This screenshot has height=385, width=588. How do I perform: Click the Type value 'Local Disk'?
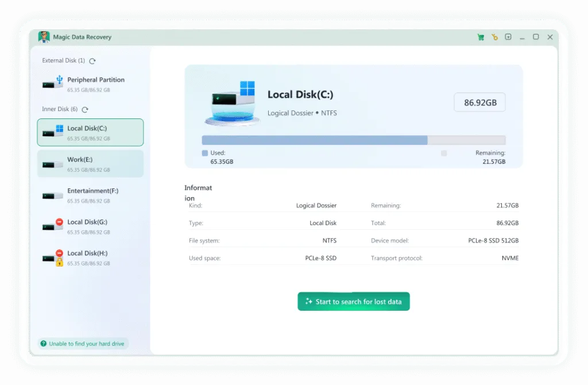click(x=323, y=223)
